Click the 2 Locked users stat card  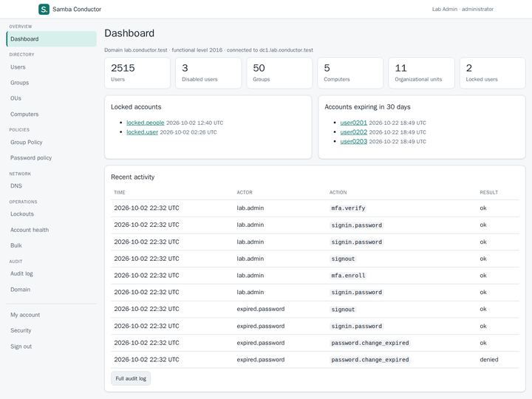click(x=493, y=73)
